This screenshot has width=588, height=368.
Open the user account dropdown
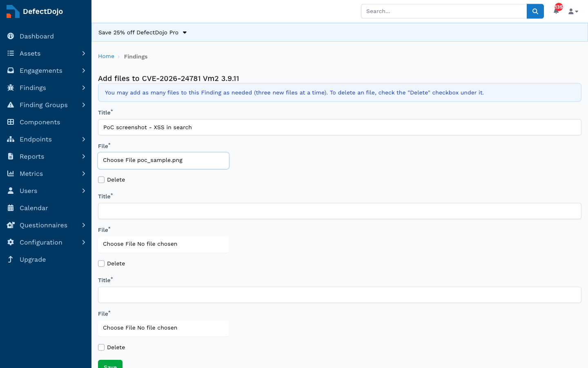tap(573, 11)
